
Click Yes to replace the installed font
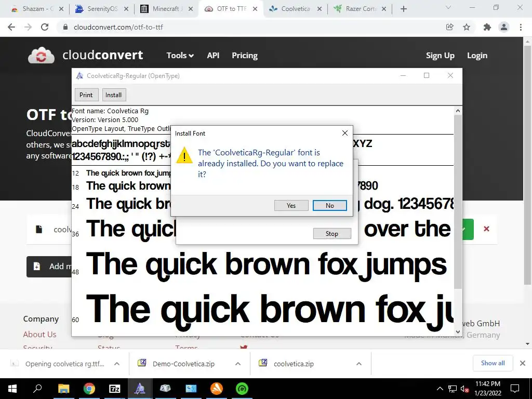click(x=291, y=205)
